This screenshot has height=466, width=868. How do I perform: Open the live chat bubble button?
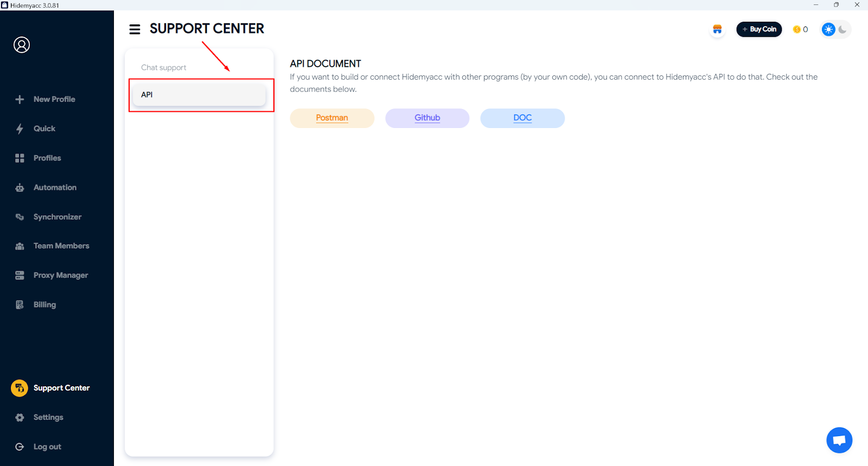click(839, 440)
